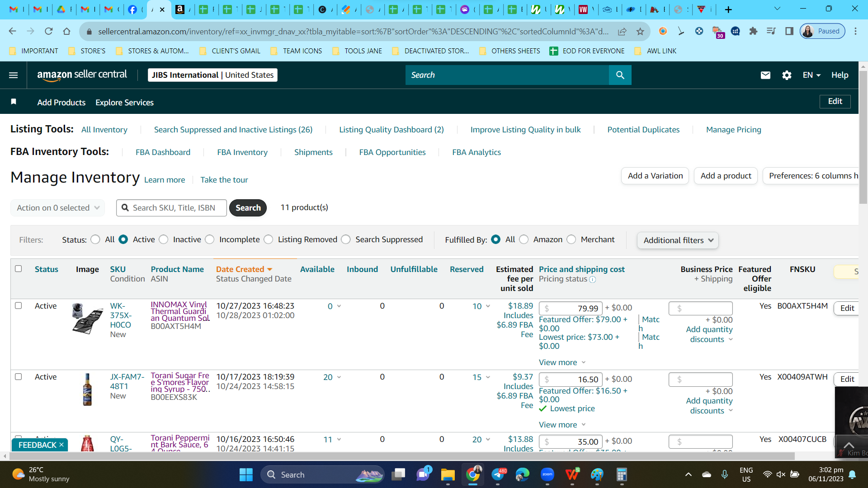Open Telegram from the taskbar
The width and height of the screenshot is (868, 488).
click(498, 475)
